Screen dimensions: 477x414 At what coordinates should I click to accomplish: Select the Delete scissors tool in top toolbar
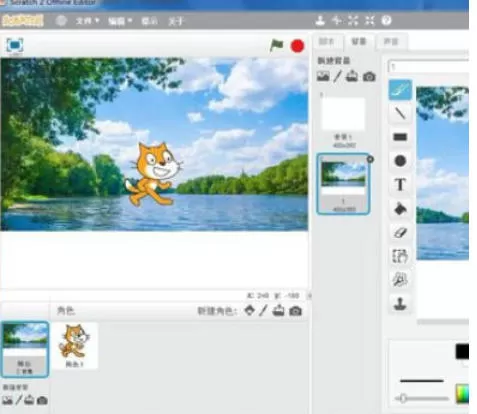[x=337, y=21]
